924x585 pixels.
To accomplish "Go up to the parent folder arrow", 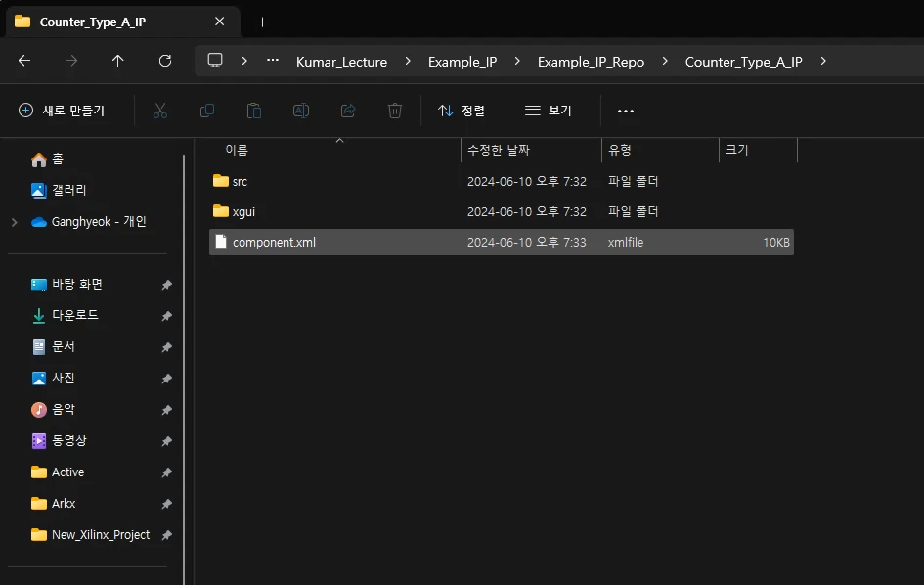I will coord(117,61).
